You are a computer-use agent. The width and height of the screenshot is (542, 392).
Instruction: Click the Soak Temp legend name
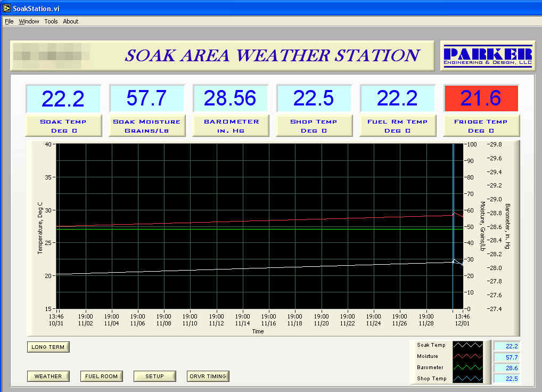431,345
